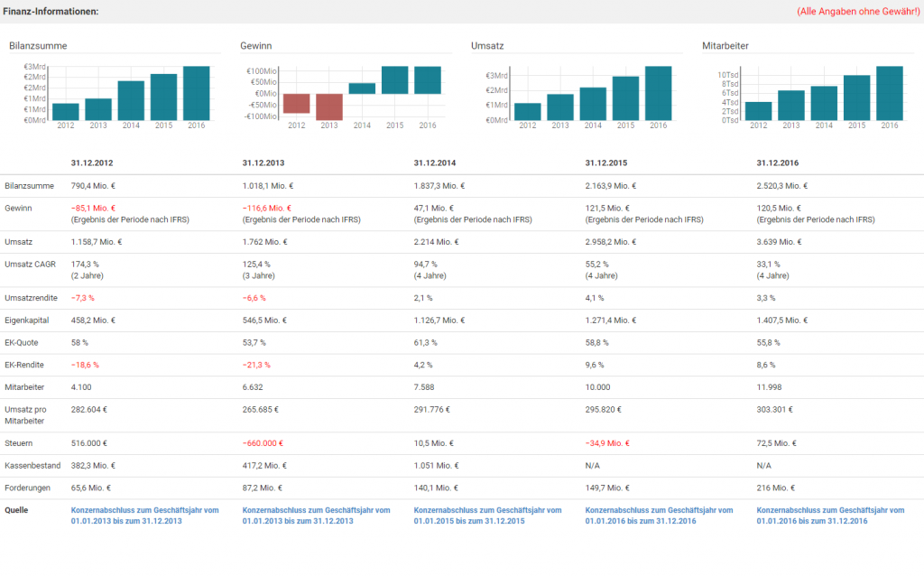Click the 2012 bar in Mitarbeiter chart
This screenshot has width=924, height=576.
point(758,110)
